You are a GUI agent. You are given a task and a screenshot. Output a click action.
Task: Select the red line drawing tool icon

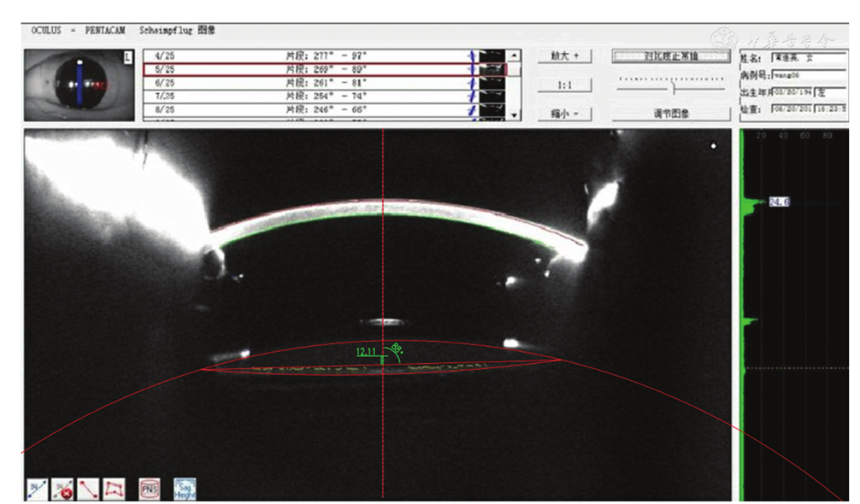tap(86, 487)
